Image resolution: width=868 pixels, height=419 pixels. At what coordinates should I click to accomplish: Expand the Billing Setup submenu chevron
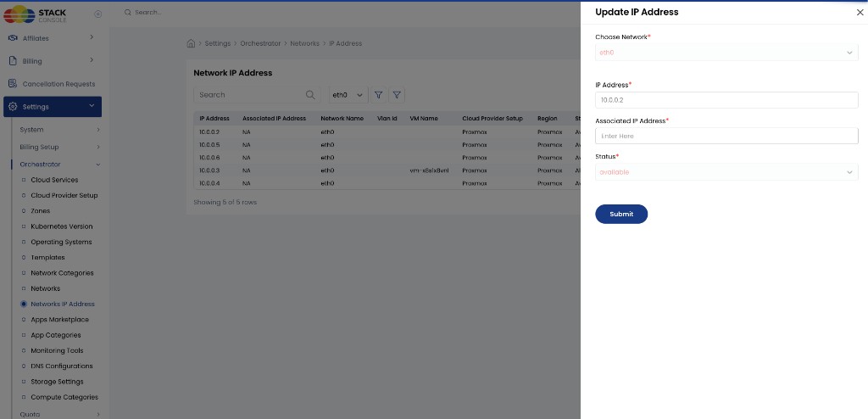pyautogui.click(x=98, y=147)
